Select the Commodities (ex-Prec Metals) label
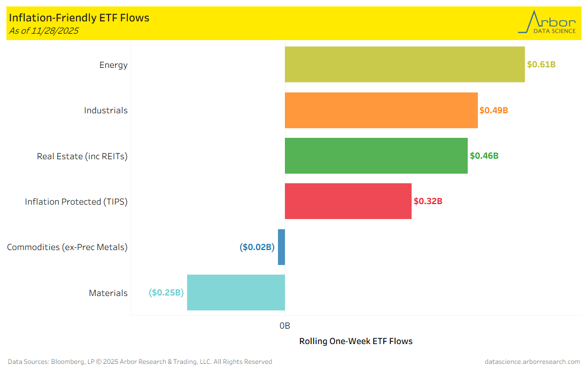 (x=67, y=247)
